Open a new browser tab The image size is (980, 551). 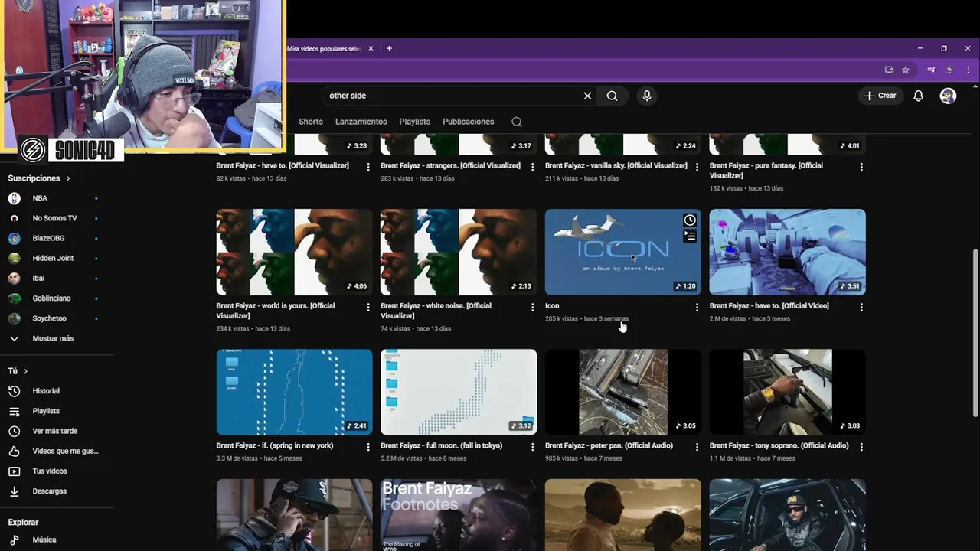[x=389, y=48]
